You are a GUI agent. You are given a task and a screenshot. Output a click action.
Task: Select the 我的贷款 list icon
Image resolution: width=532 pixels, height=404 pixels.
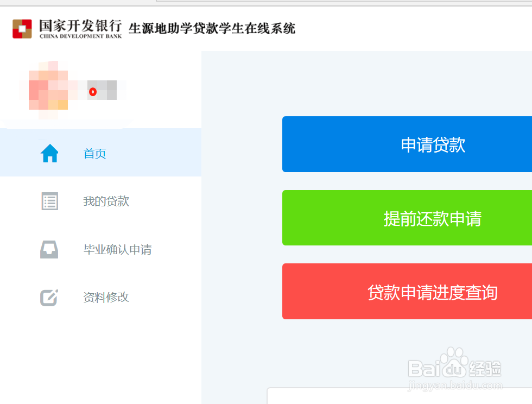tap(49, 201)
